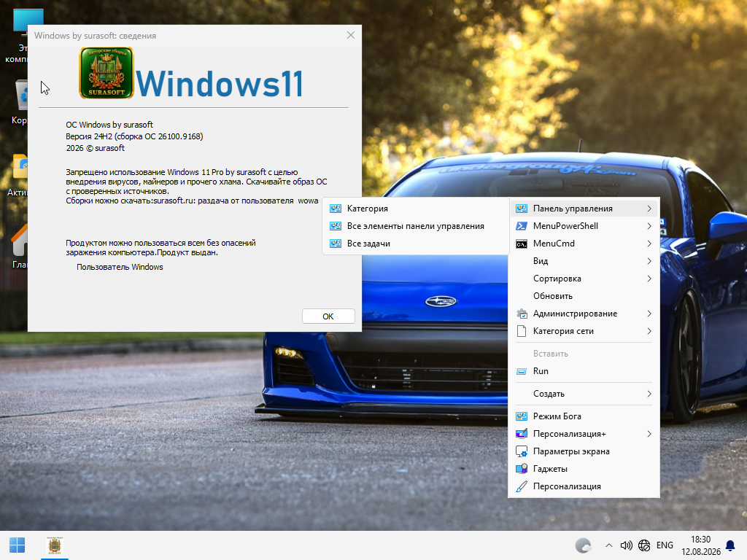Choose Все задачи in the submenu
The image size is (747, 560).
click(416, 244)
